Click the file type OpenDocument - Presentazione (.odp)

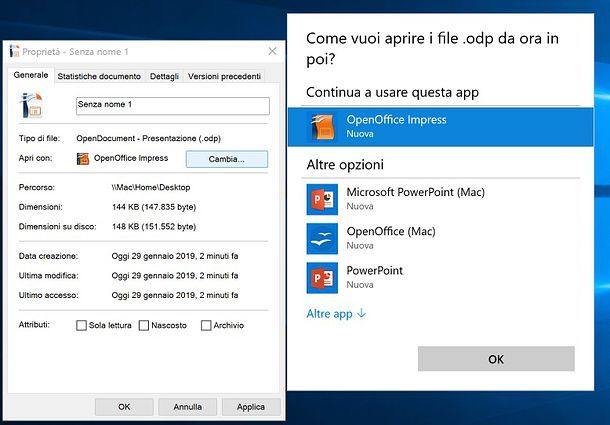coord(149,139)
